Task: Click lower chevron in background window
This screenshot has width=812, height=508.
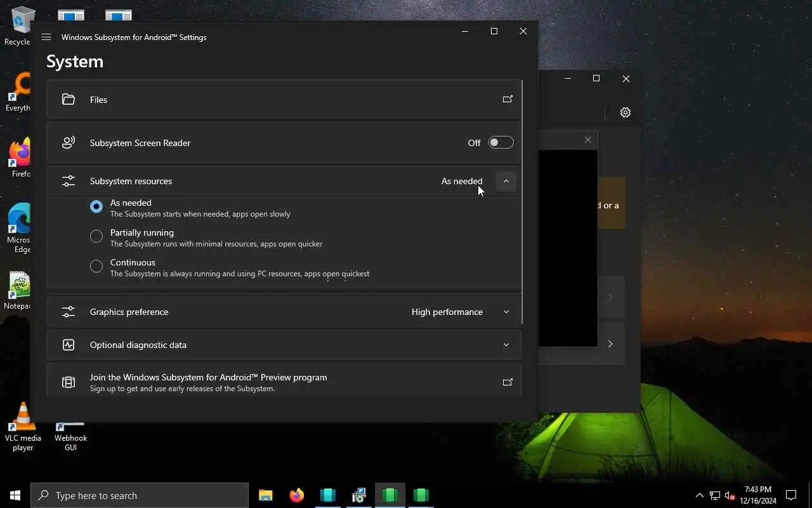Action: [x=610, y=344]
